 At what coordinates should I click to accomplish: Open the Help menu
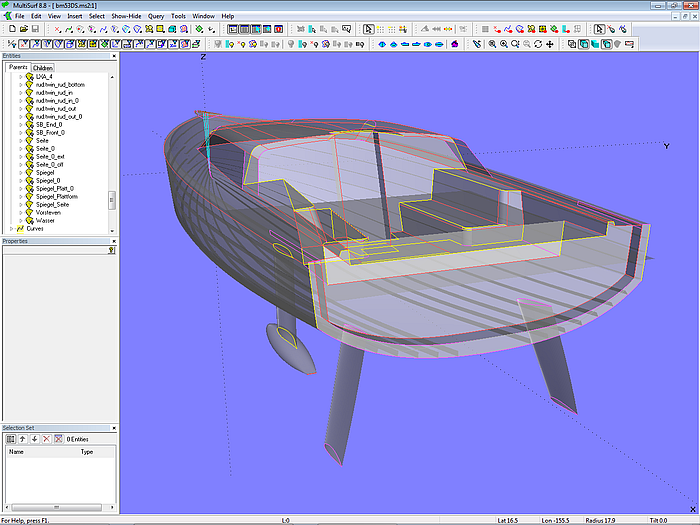pyautogui.click(x=228, y=16)
